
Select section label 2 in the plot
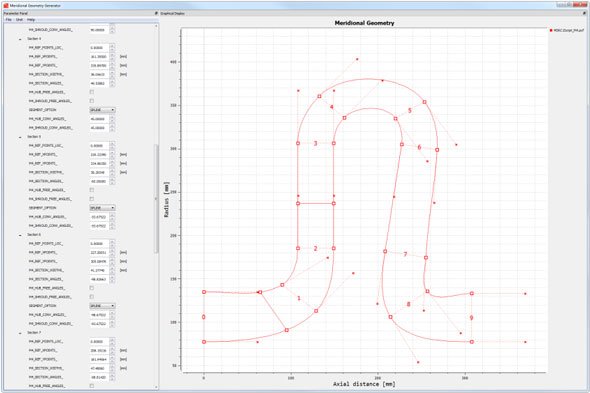click(315, 248)
